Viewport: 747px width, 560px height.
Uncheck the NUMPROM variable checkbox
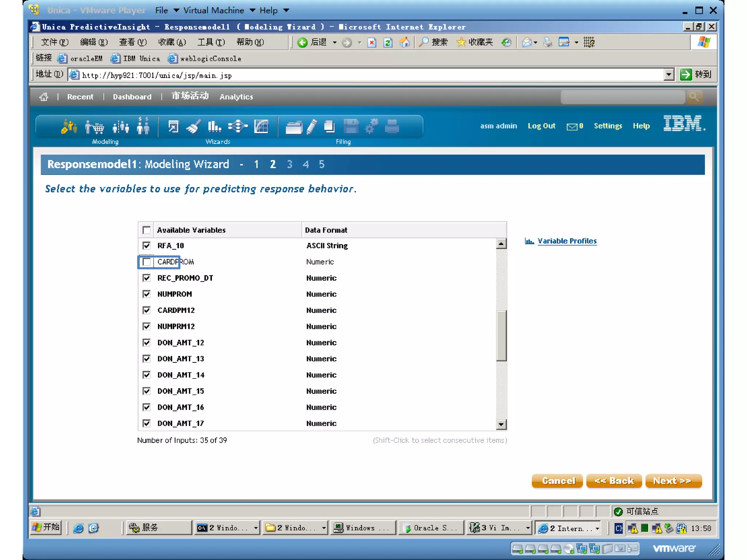tap(147, 294)
